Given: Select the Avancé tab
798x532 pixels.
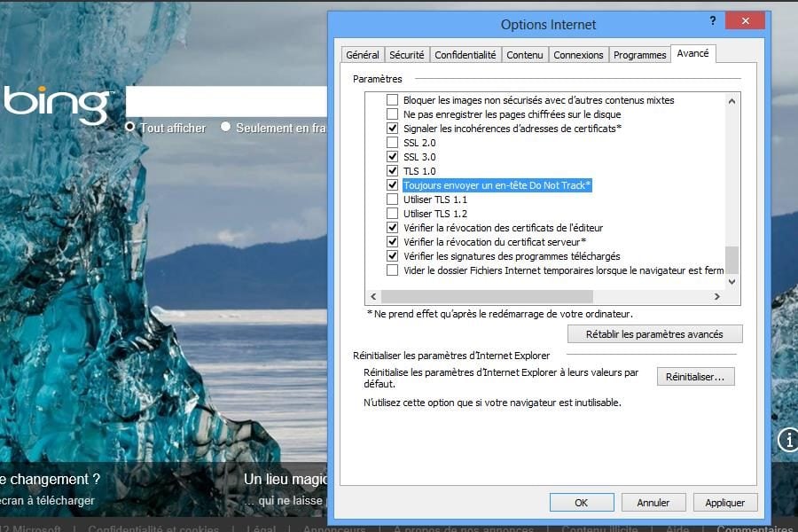Looking at the screenshot, I should [693, 53].
